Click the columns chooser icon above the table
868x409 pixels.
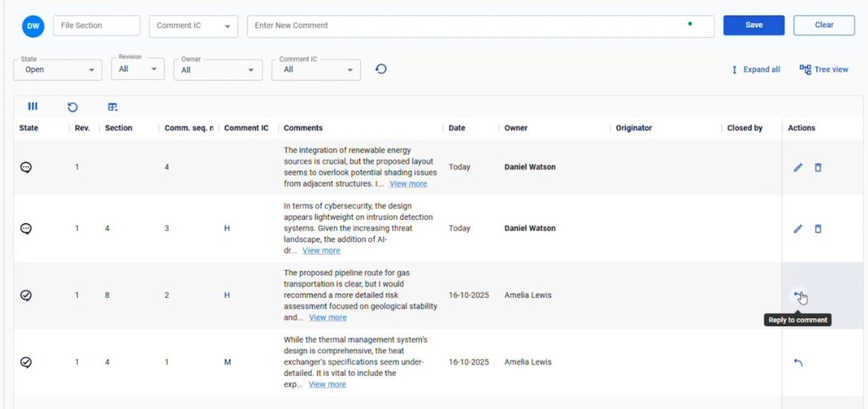(x=32, y=107)
